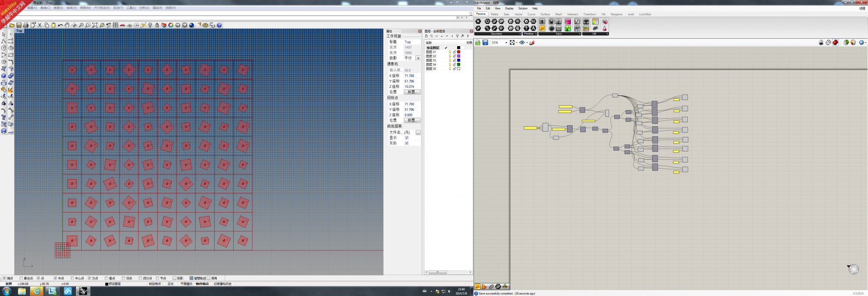Click Grasshopper Zoom Extents icon

(x=512, y=43)
